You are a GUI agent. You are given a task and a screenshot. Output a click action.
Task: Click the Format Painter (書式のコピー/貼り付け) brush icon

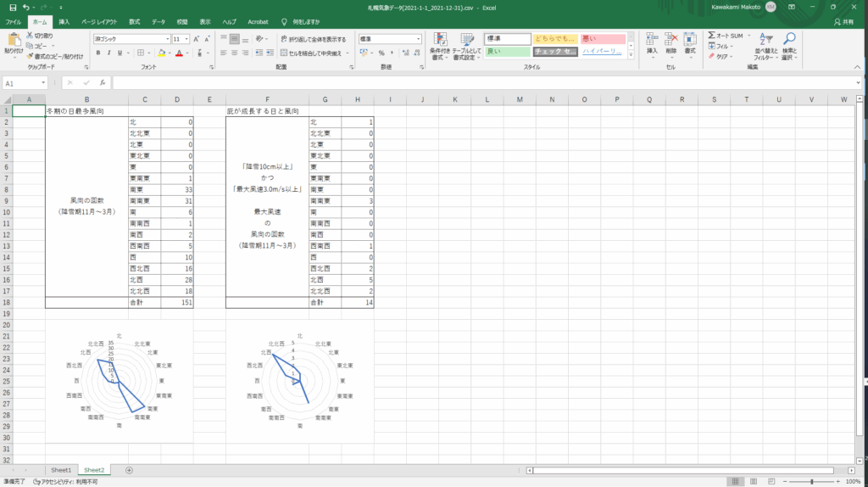tap(31, 55)
